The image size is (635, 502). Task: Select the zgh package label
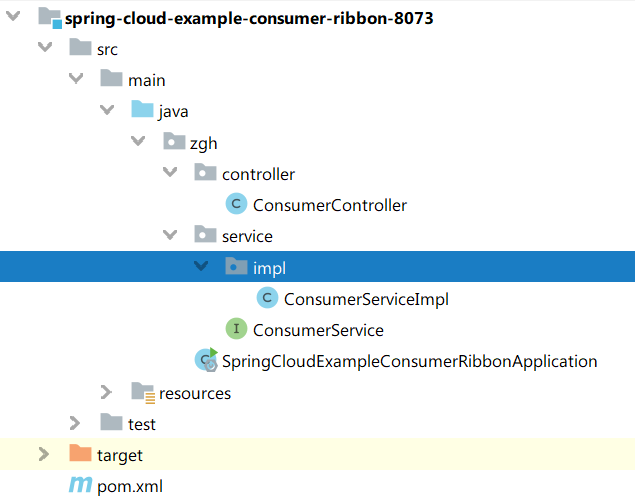pos(204,144)
